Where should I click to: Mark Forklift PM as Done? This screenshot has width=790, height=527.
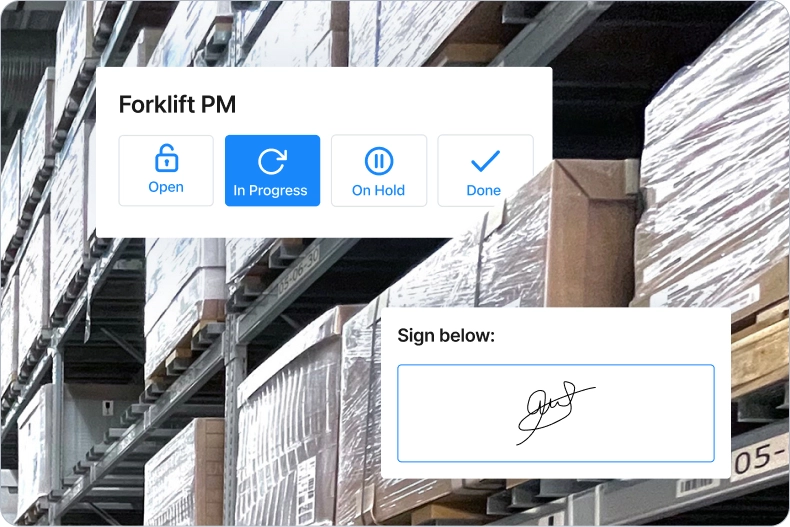click(x=485, y=170)
